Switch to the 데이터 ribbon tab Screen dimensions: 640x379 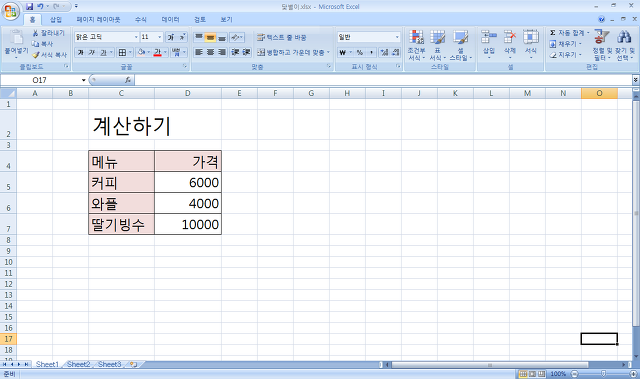[x=170, y=19]
